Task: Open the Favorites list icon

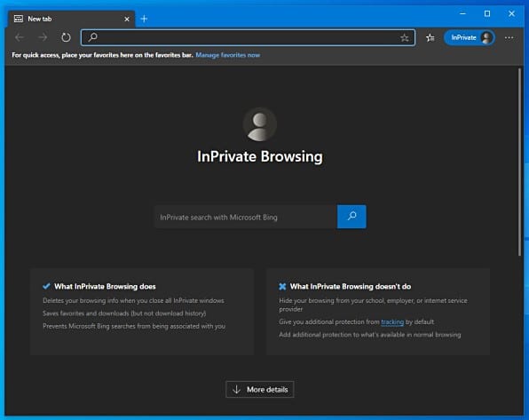Action: click(430, 38)
